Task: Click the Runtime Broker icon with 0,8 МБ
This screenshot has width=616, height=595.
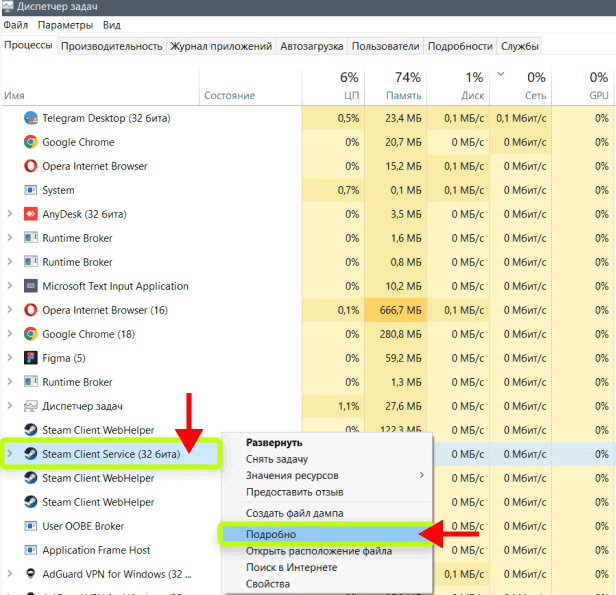Action: pyautogui.click(x=31, y=262)
